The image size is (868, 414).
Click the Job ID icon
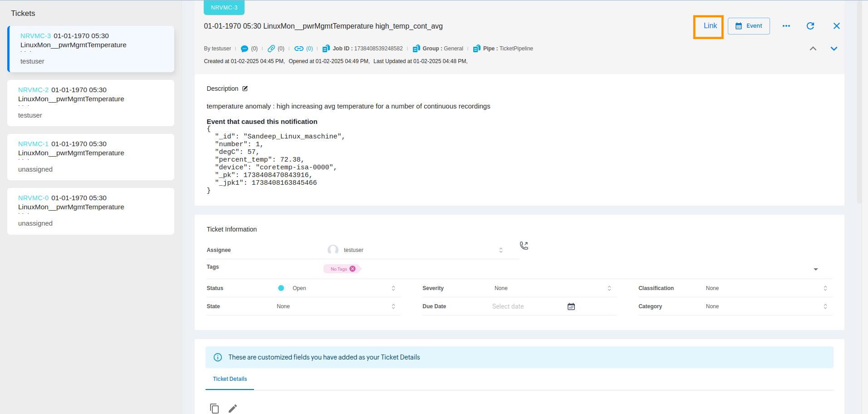tap(326, 49)
